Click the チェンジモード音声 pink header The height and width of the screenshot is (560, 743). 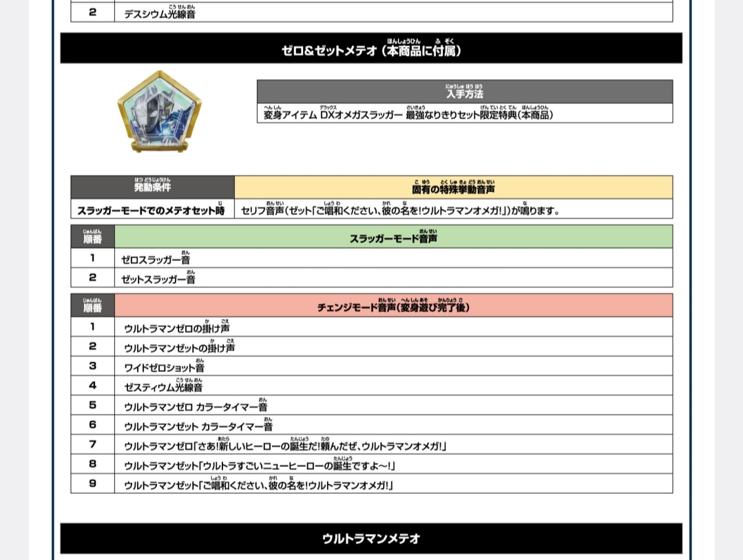393,305
